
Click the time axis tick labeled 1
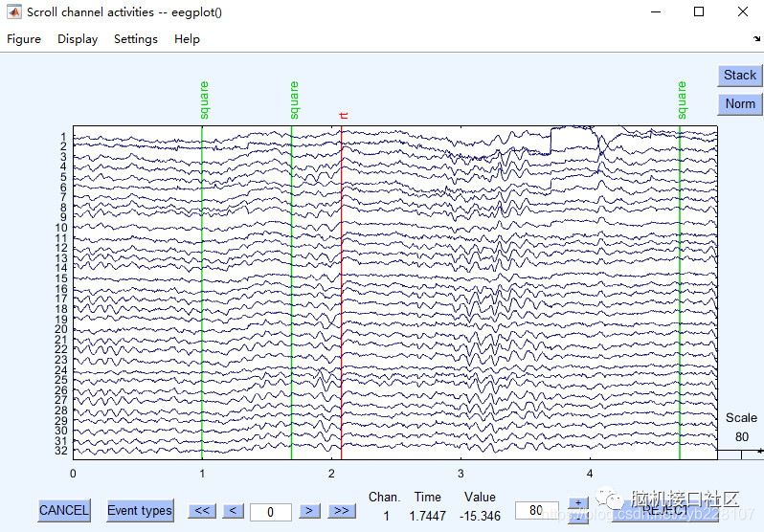click(x=202, y=474)
